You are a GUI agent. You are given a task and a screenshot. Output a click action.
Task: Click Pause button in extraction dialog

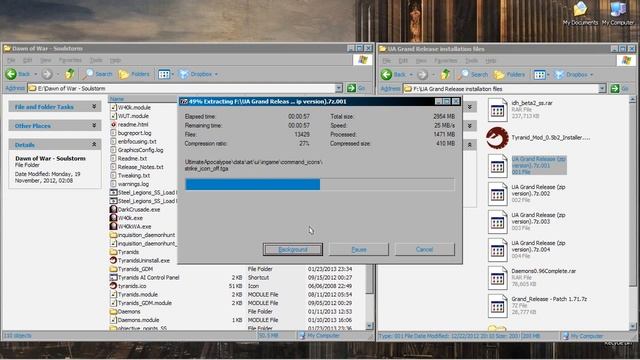[x=359, y=249]
